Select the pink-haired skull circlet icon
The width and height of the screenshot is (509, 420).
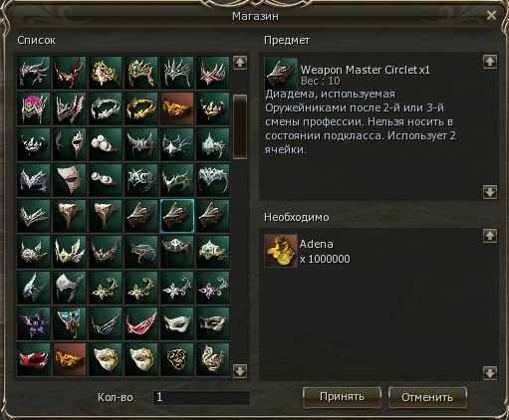coord(34,108)
